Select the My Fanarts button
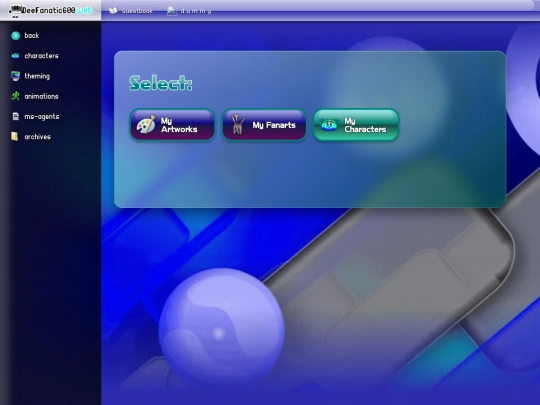This screenshot has width=540, height=405. point(264,125)
